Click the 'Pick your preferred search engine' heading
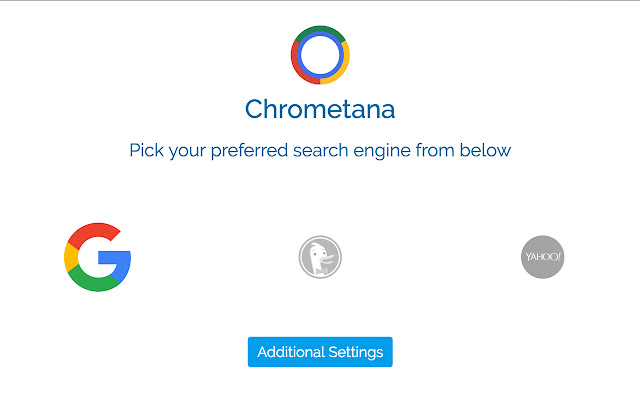This screenshot has height=400, width=640. point(320,151)
